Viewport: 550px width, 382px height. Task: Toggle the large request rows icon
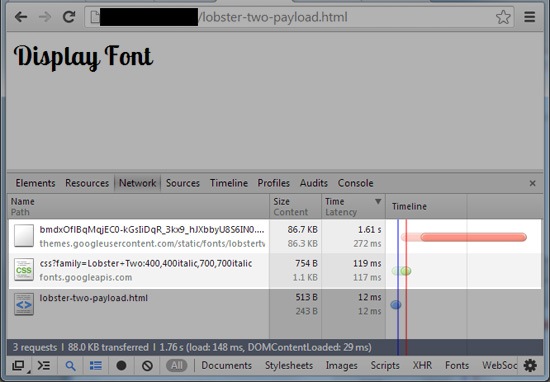coord(96,366)
